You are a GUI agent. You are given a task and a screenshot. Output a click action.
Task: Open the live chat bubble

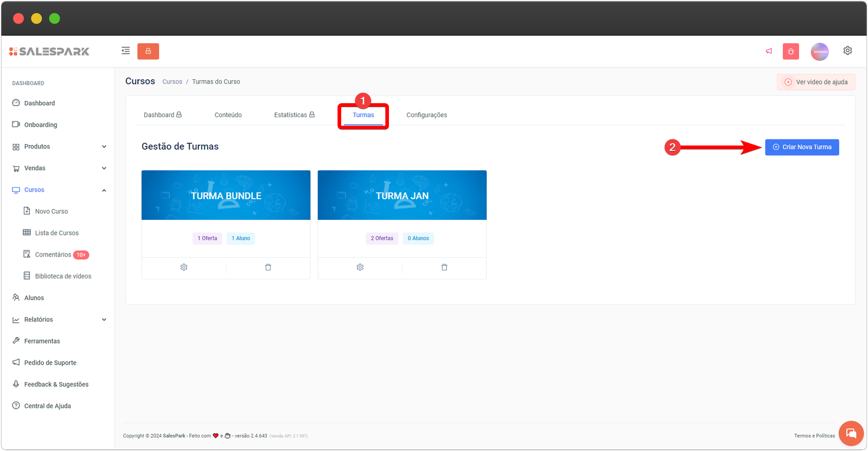coord(851,433)
